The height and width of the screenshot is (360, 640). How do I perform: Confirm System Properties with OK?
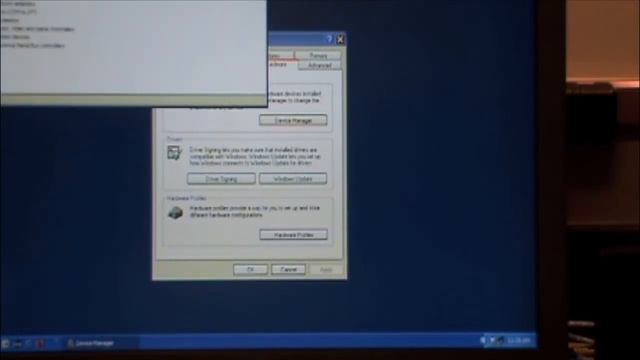point(251,269)
